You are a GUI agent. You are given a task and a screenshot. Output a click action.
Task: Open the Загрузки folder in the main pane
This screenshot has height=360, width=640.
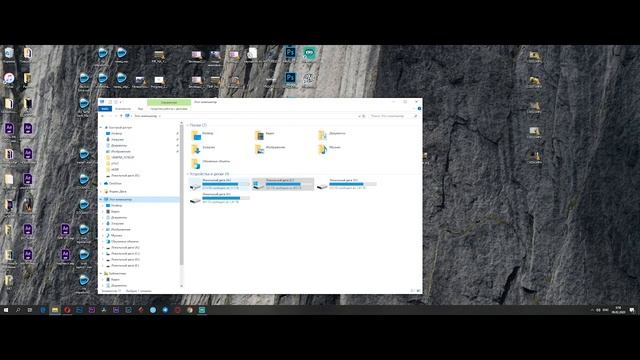pyautogui.click(x=203, y=149)
